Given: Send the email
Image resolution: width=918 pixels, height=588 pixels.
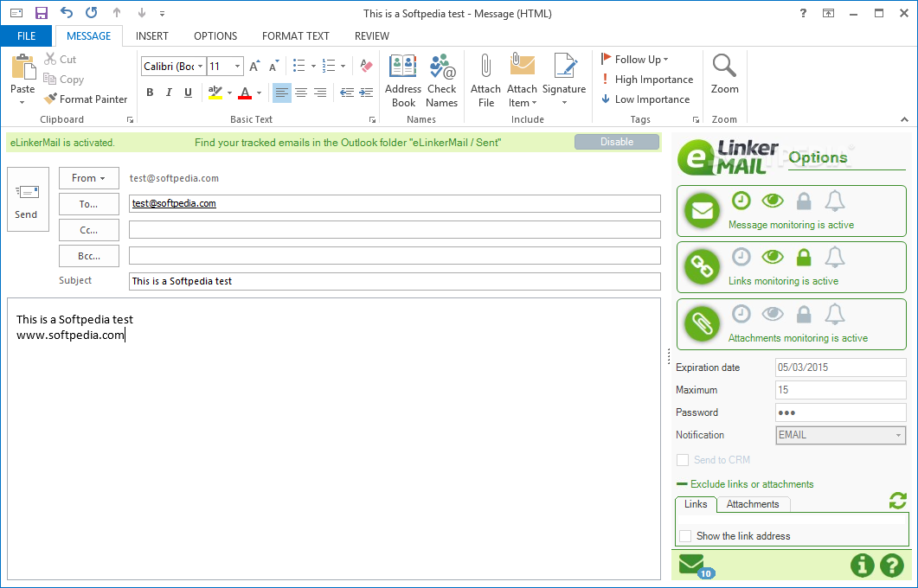Looking at the screenshot, I should coord(28,200).
